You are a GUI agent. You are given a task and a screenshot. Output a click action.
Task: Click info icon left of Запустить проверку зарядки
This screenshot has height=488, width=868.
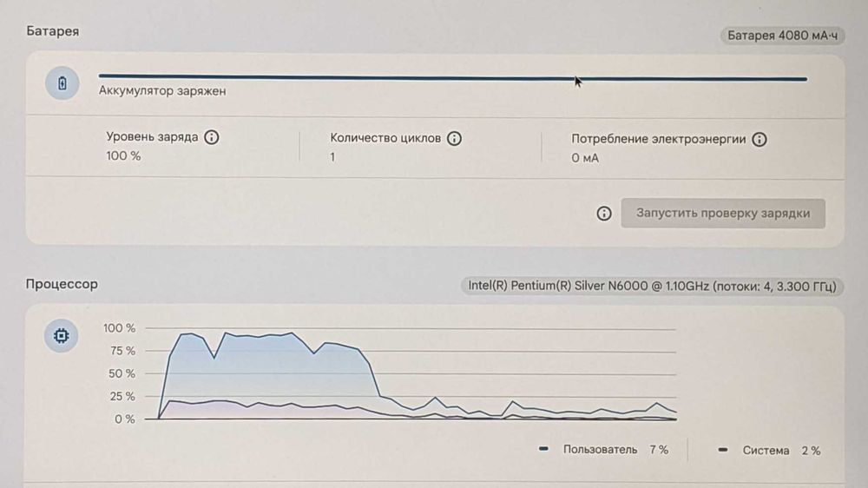tap(604, 214)
